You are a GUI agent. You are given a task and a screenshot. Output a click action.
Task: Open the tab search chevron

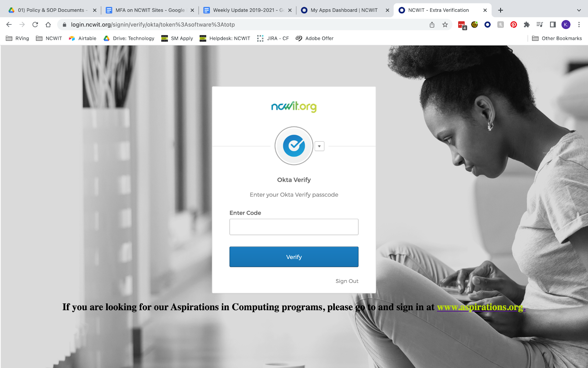pyautogui.click(x=579, y=10)
